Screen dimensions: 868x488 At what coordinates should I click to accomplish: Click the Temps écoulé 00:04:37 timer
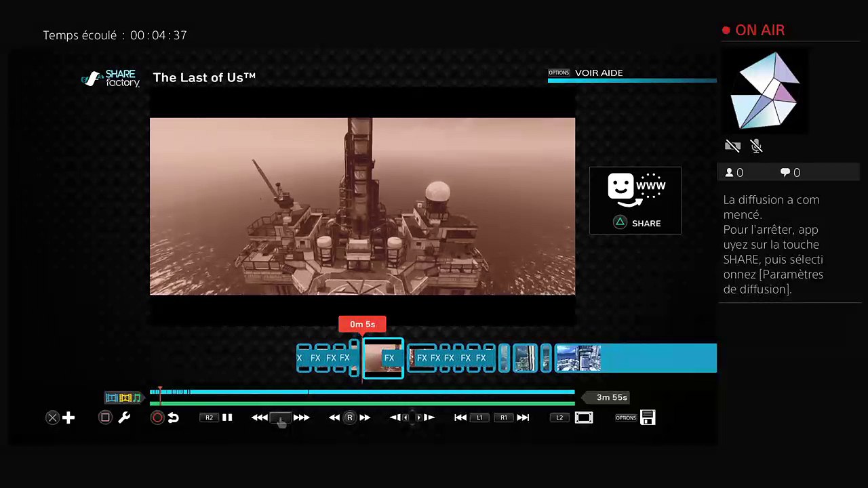pyautogui.click(x=115, y=35)
